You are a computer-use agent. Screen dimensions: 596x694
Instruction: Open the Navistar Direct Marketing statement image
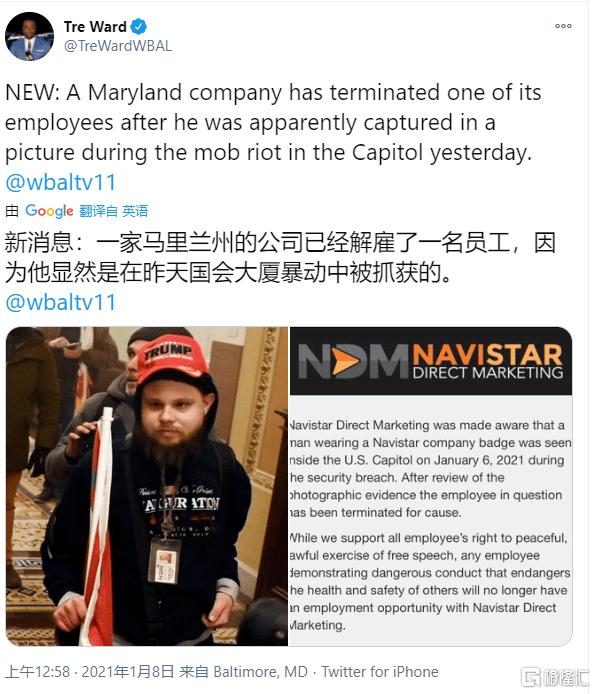pos(431,486)
